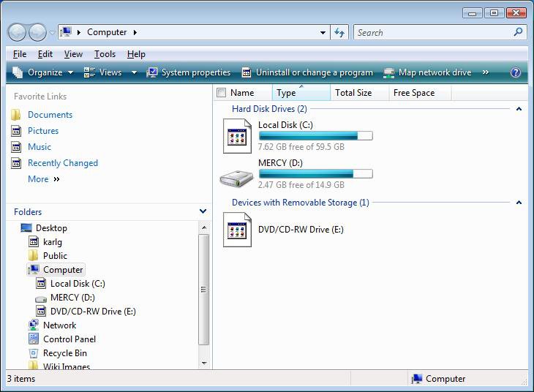Click the Recently Changed icon in Favorite Links
The height and width of the screenshot is (392, 534).
click(16, 163)
